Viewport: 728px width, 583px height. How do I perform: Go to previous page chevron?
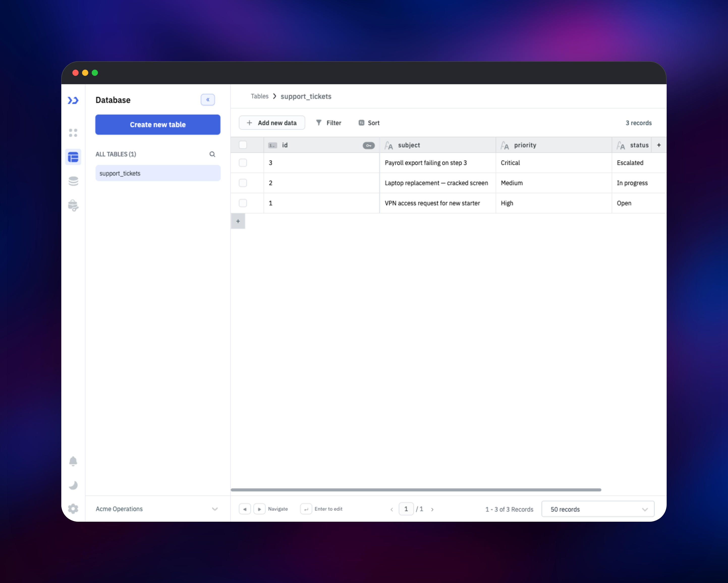(392, 509)
